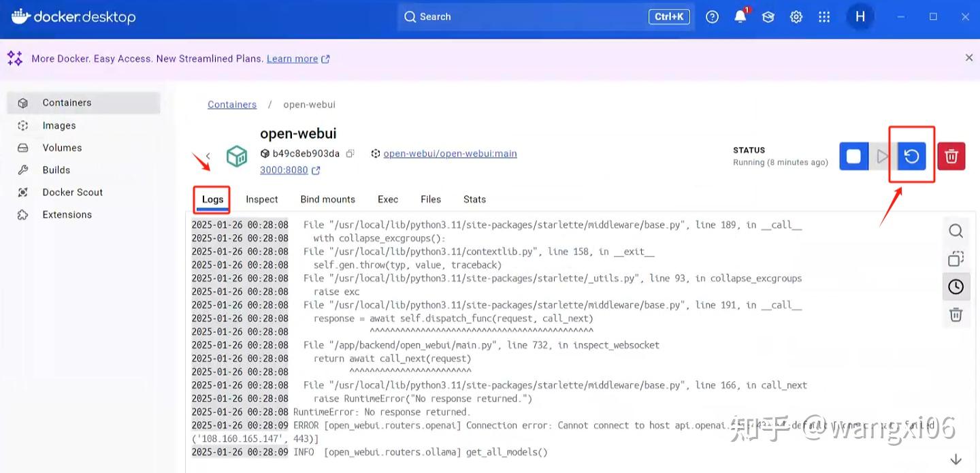
Task: Switch to the Stats tab
Action: click(474, 199)
